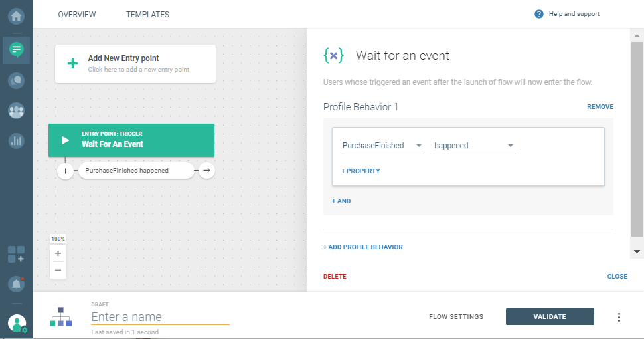Switch to the Overview tab
This screenshot has width=644, height=339.
tap(77, 14)
